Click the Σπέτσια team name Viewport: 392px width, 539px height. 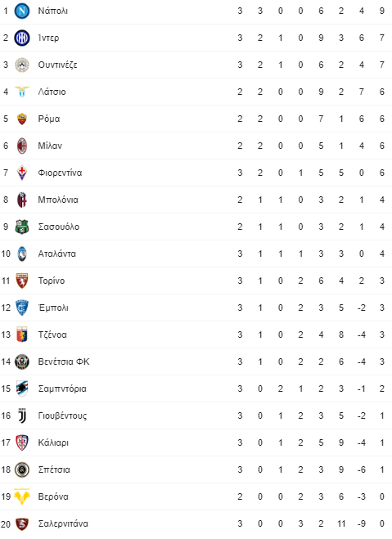(x=54, y=469)
